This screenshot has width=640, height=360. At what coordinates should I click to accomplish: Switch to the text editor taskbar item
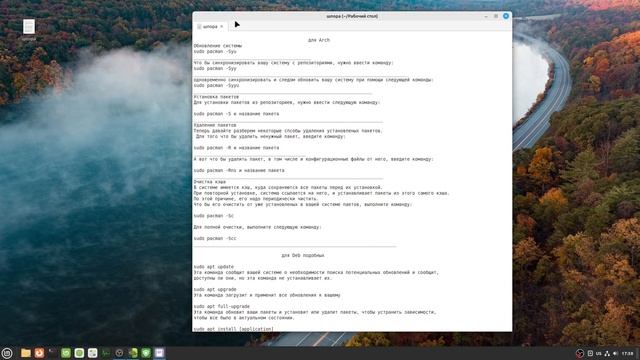(x=159, y=353)
